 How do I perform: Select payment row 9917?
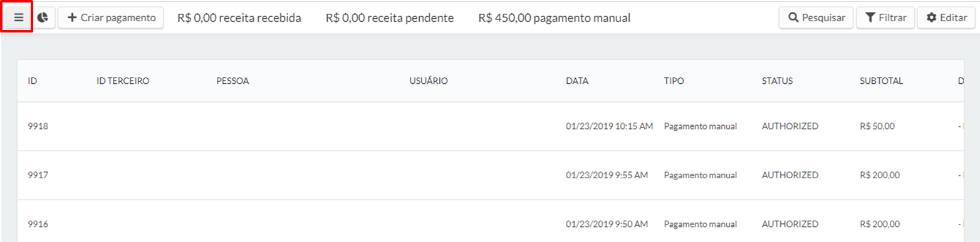pyautogui.click(x=490, y=176)
